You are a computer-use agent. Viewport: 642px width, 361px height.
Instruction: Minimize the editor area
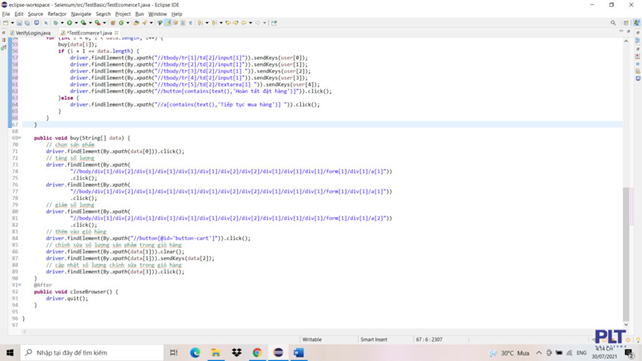pyautogui.click(x=621, y=32)
